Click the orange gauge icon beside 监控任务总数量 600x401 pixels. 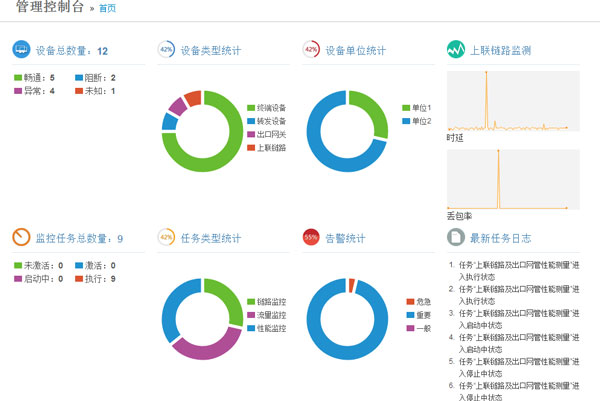[x=21, y=238]
